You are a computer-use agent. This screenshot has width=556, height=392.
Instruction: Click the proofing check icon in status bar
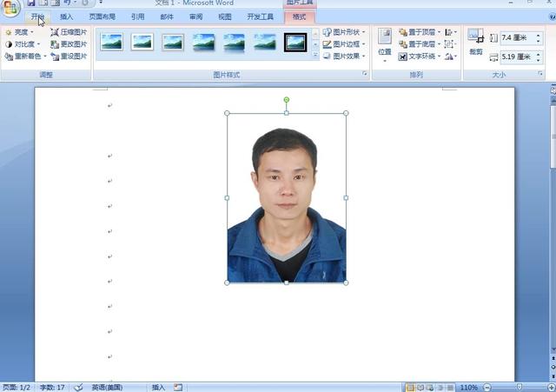tap(78, 388)
